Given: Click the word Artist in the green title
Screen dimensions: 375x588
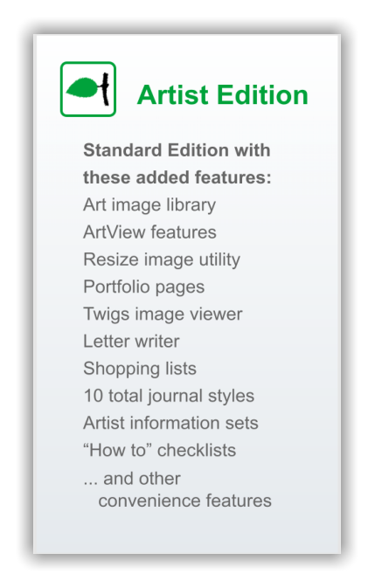Looking at the screenshot, I should click(173, 94).
